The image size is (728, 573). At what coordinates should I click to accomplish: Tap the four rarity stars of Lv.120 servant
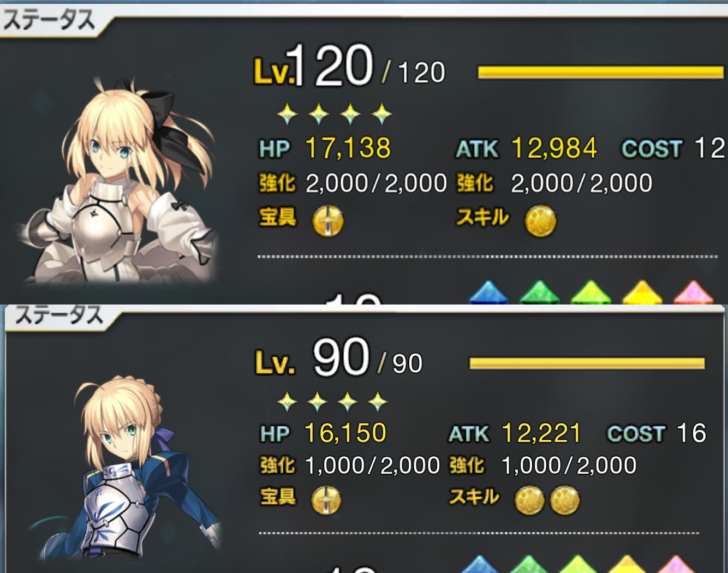[x=334, y=114]
